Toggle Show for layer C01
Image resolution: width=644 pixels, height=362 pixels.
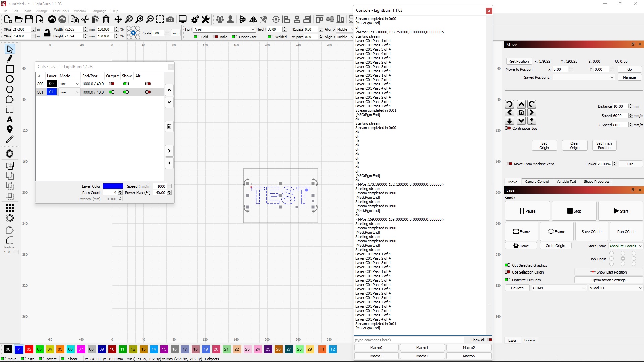tap(126, 92)
